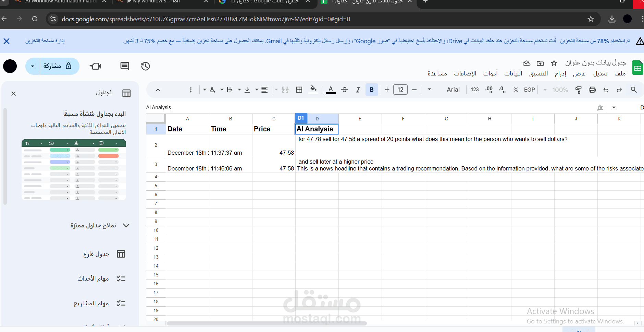Choose the جدول فارغ blank table option
Screen dimensions: 644x332
[x=104, y=254]
